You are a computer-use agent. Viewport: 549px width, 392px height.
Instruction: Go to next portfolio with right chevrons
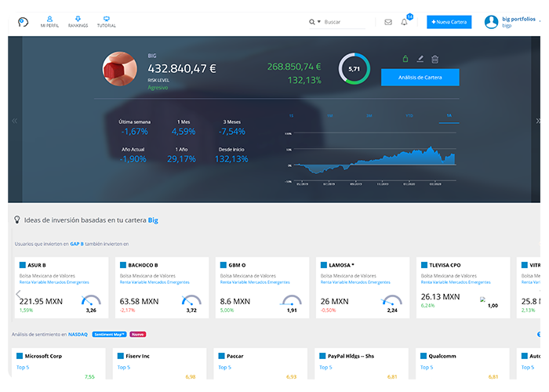538,121
